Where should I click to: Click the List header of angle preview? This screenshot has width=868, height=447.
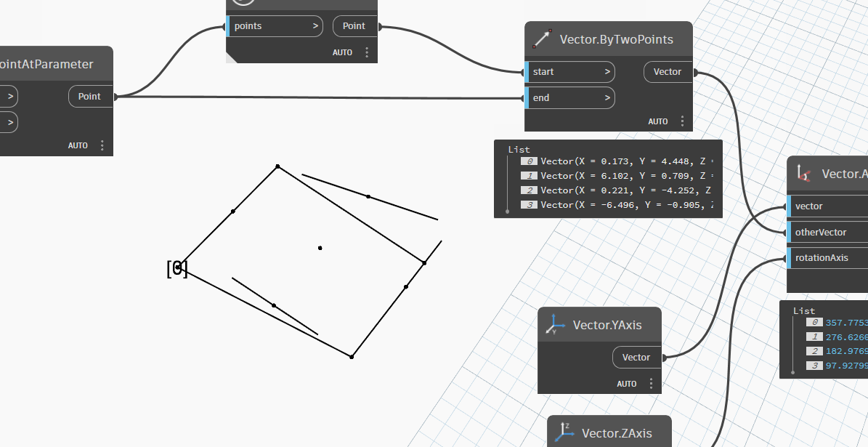804,311
